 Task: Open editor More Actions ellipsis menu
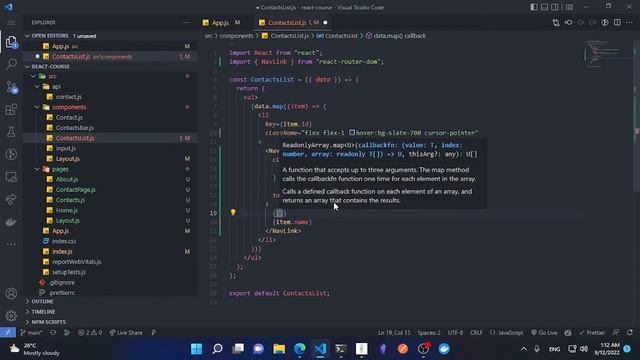(x=629, y=22)
